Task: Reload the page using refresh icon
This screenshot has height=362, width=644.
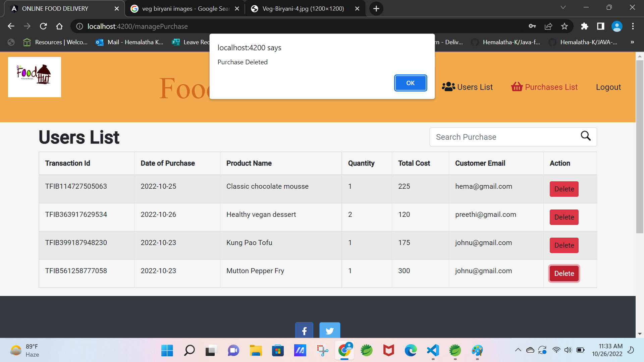Action: click(x=43, y=26)
